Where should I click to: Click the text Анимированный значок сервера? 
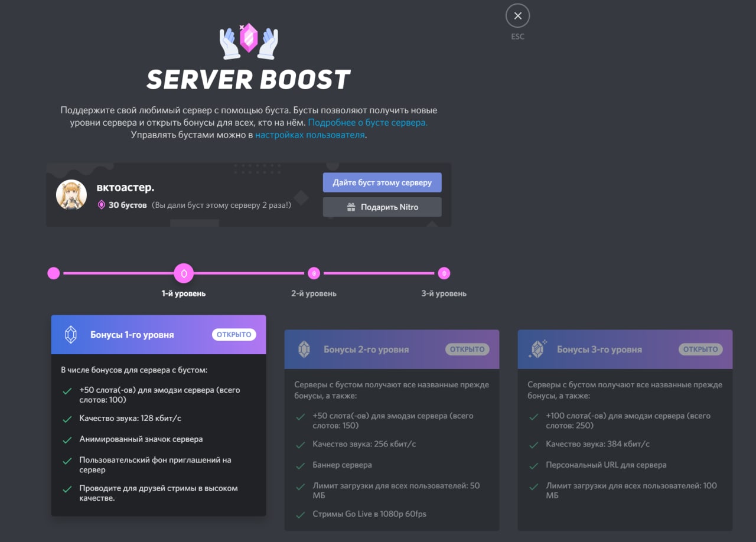pos(141,439)
